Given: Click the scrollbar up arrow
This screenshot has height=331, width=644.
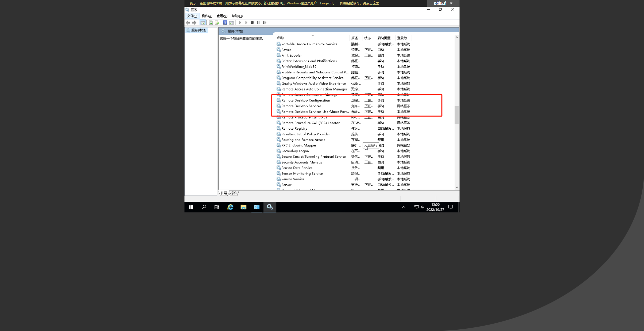Looking at the screenshot, I should tap(457, 37).
